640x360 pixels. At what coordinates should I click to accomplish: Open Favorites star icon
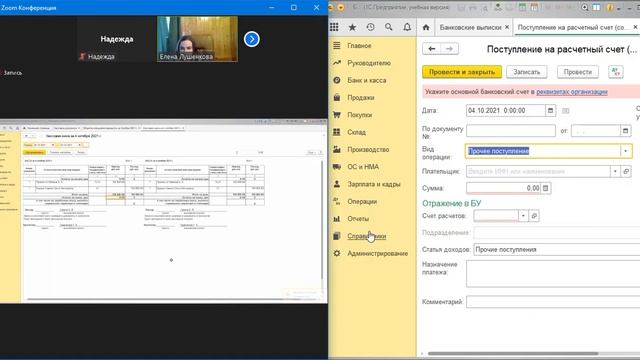point(352,27)
